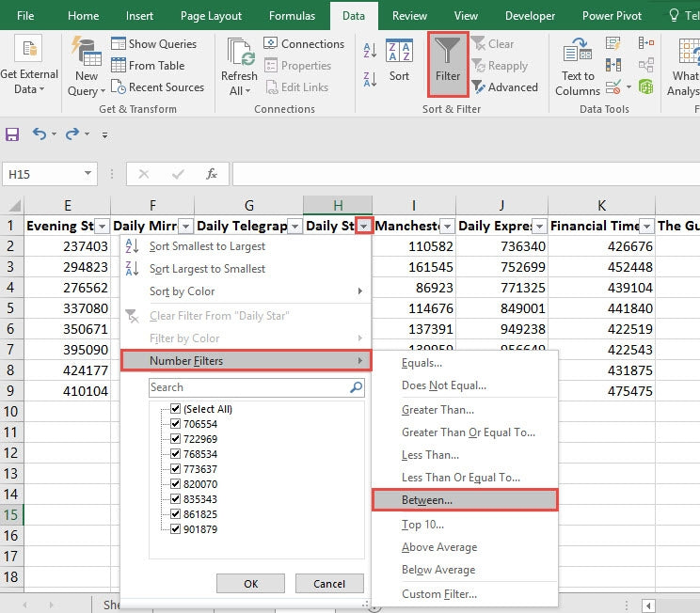Open Number Filters submenu
Viewport: 700px width, 613px height.
coord(246,360)
